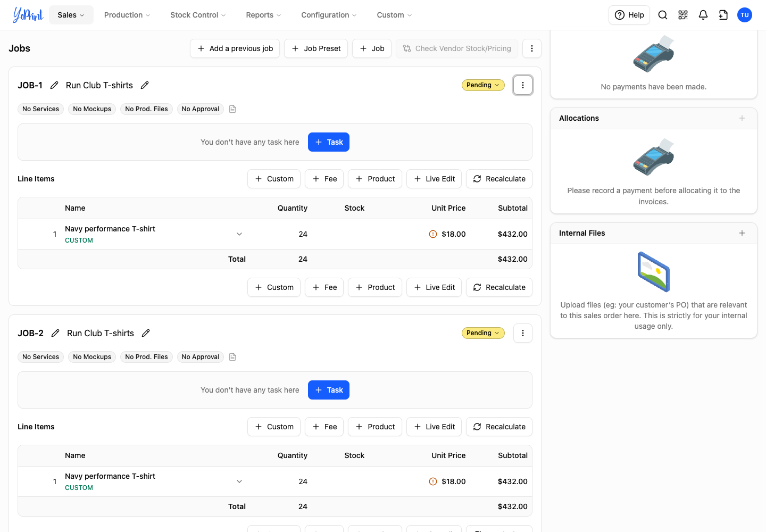The image size is (766, 532).
Task: Add a Task to JOB-2
Action: (329, 390)
